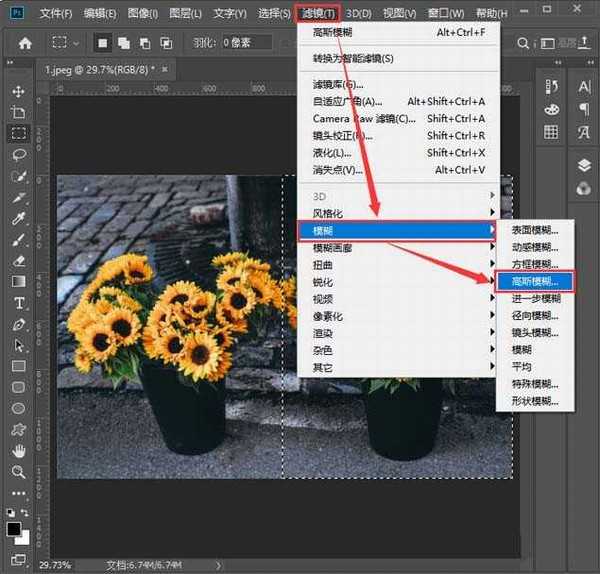The width and height of the screenshot is (600, 574).
Task: Choose New Selection mode button
Action: click(x=102, y=43)
